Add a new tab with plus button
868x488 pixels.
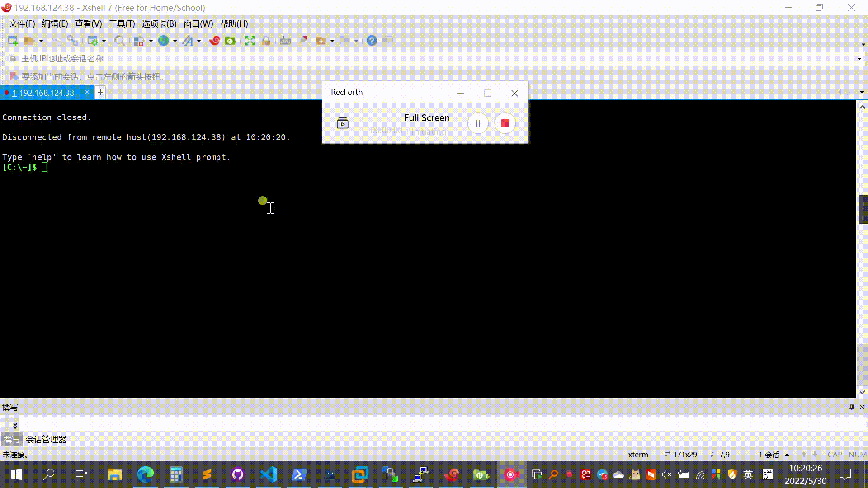click(x=100, y=93)
